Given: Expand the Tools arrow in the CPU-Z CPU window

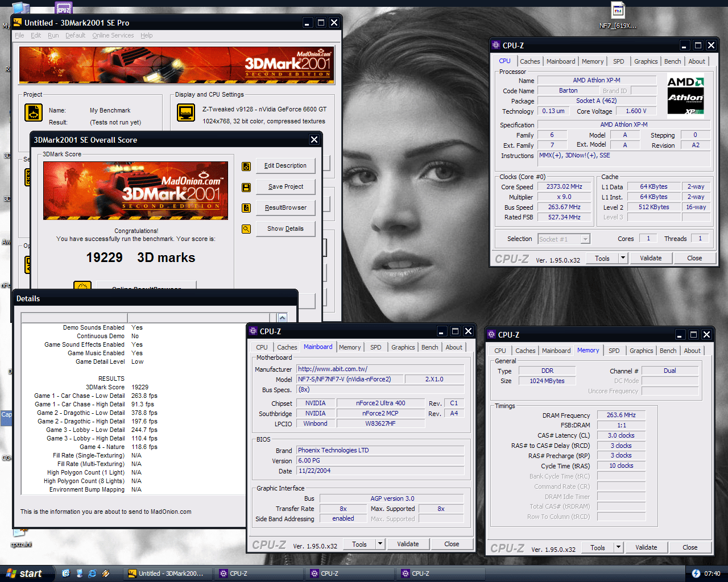Looking at the screenshot, I should click(x=623, y=258).
